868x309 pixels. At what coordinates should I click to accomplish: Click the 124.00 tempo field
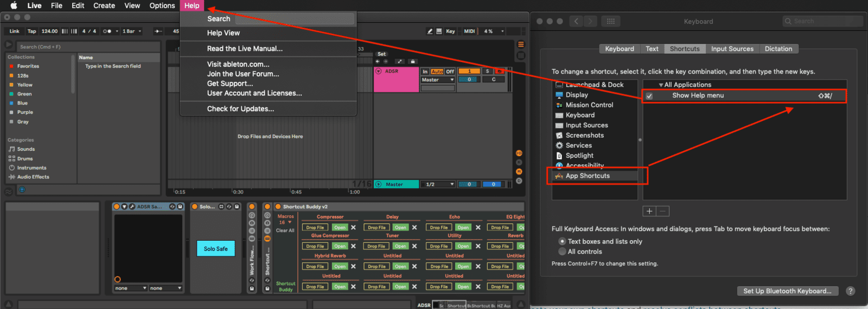[49, 31]
